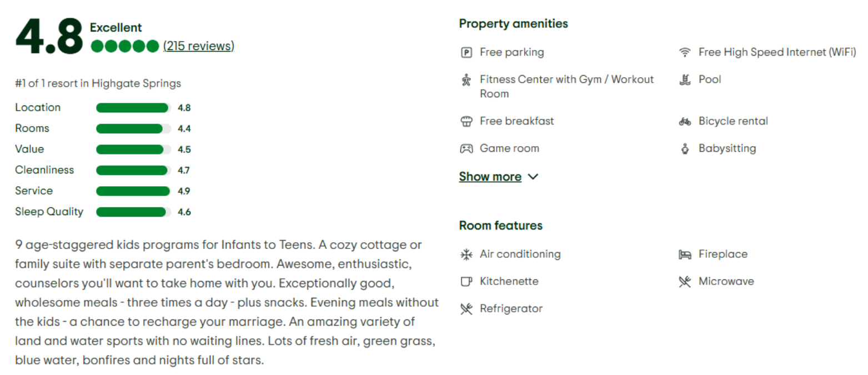Viewport: 868px width, 375px height.
Task: Click the Microwave feature icon
Action: click(x=685, y=282)
